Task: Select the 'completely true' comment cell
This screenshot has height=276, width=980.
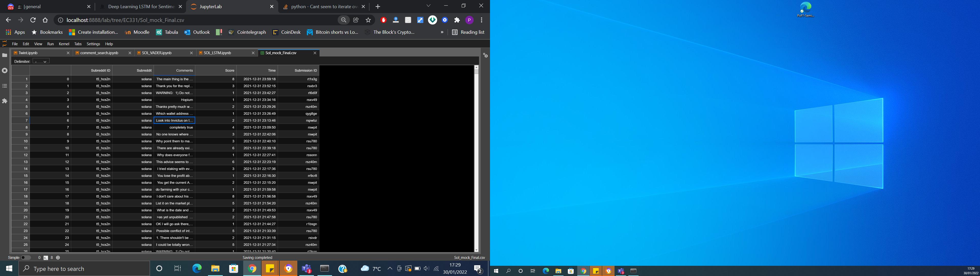Action: tap(174, 127)
